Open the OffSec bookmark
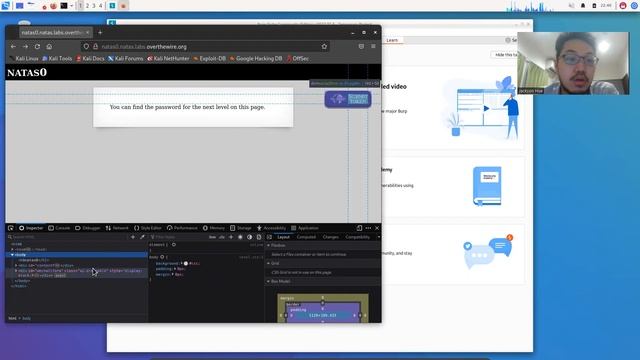Screen dimensions: 640x360 298,58
